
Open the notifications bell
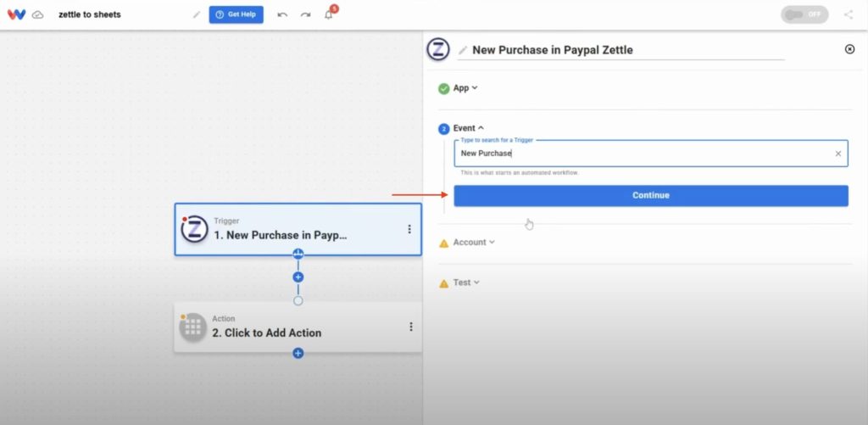tap(329, 15)
